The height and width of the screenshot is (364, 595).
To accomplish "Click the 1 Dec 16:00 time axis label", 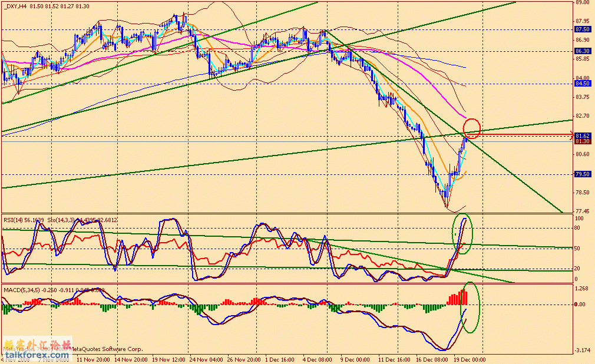I will [x=280, y=359].
